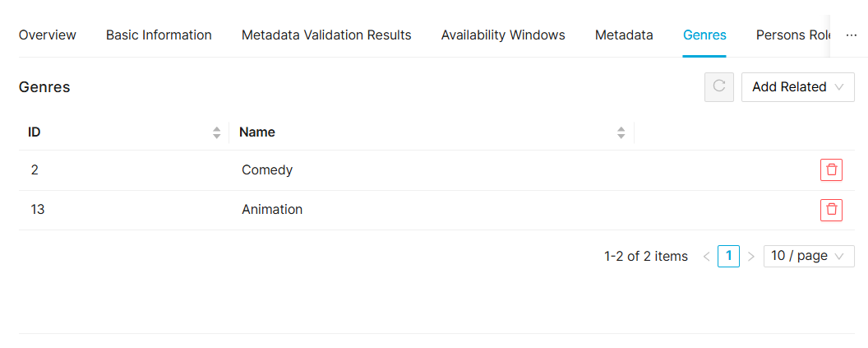Select the Metadata Validation Results tab

(326, 35)
